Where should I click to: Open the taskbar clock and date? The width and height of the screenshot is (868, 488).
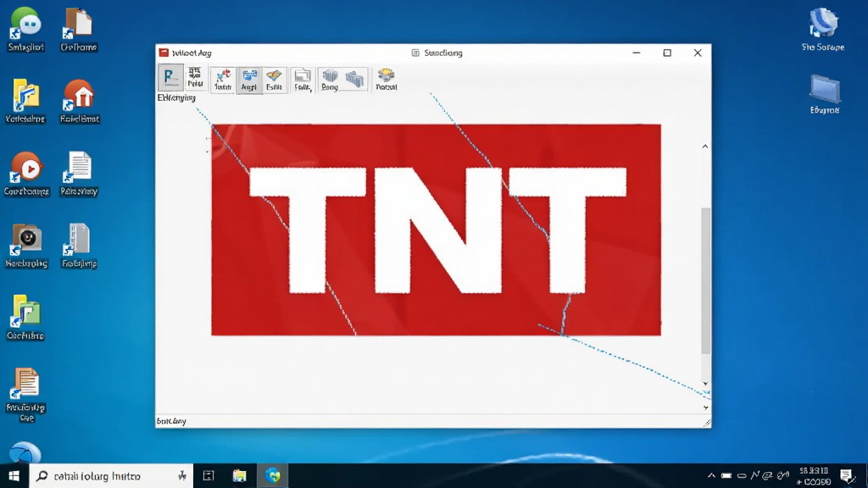point(814,476)
